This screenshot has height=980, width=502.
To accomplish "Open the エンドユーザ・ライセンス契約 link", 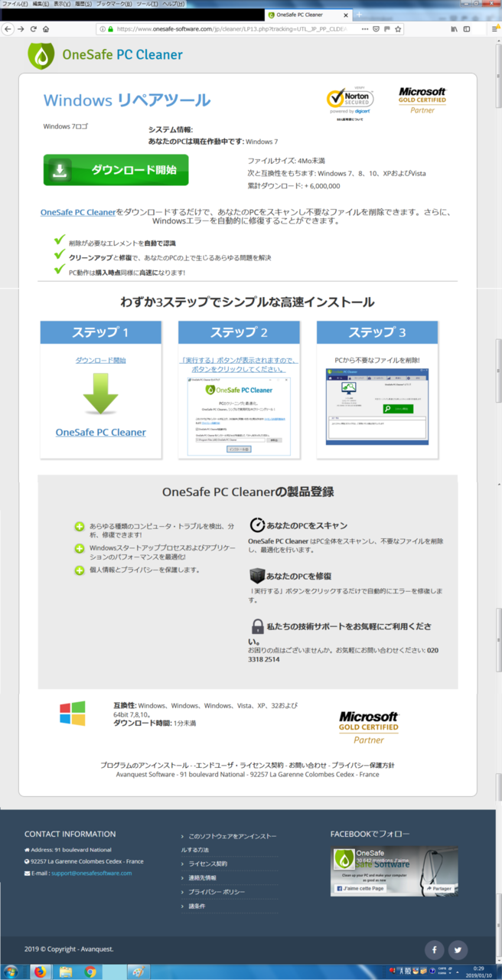I will point(239,765).
